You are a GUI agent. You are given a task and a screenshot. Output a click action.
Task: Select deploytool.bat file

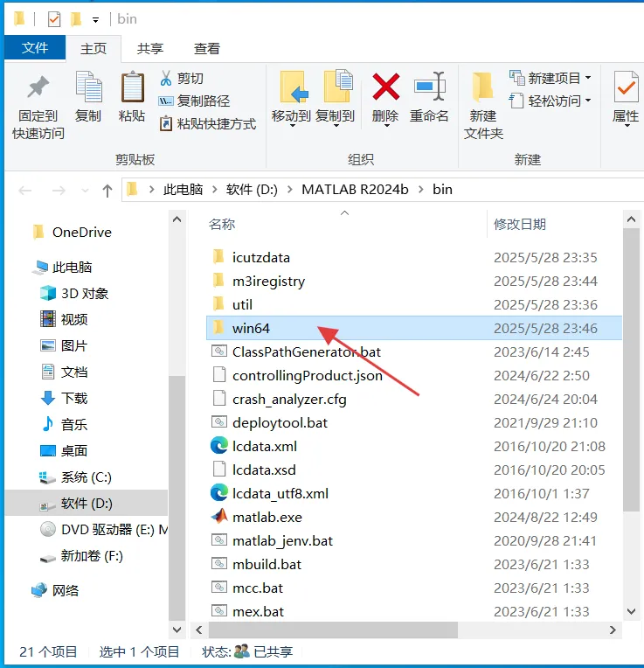click(x=413, y=422)
